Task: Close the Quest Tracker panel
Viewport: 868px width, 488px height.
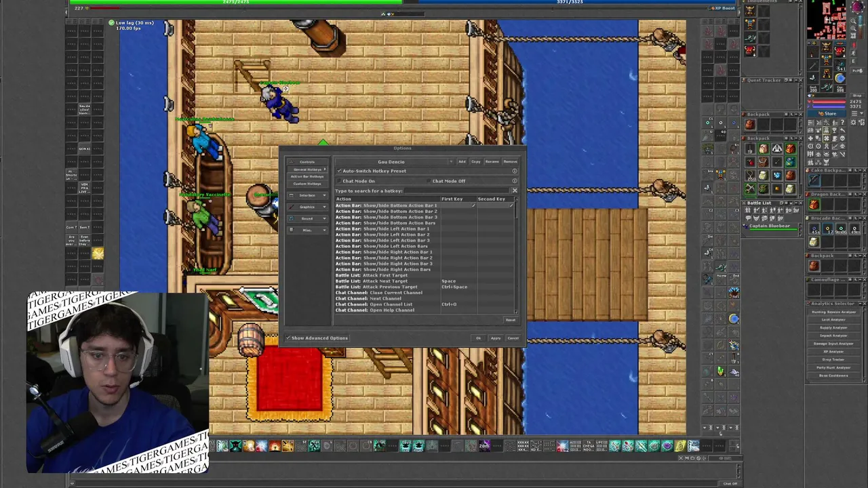Action: tap(800, 80)
